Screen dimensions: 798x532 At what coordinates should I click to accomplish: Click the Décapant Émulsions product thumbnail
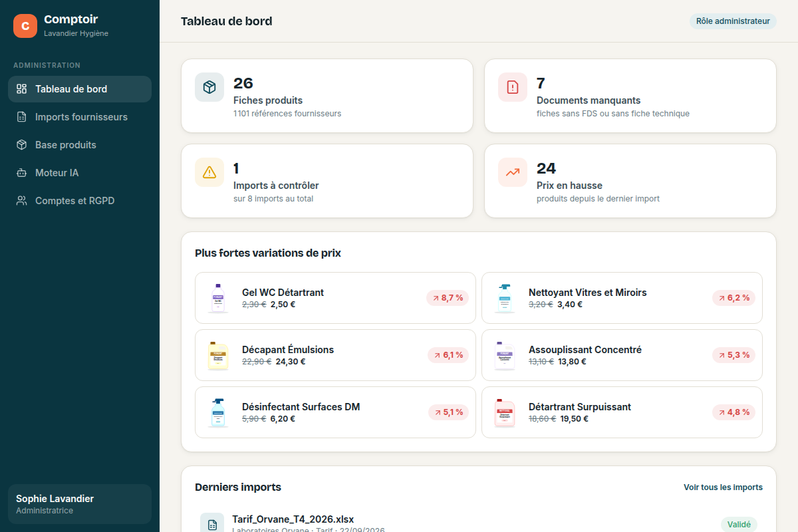(218, 355)
